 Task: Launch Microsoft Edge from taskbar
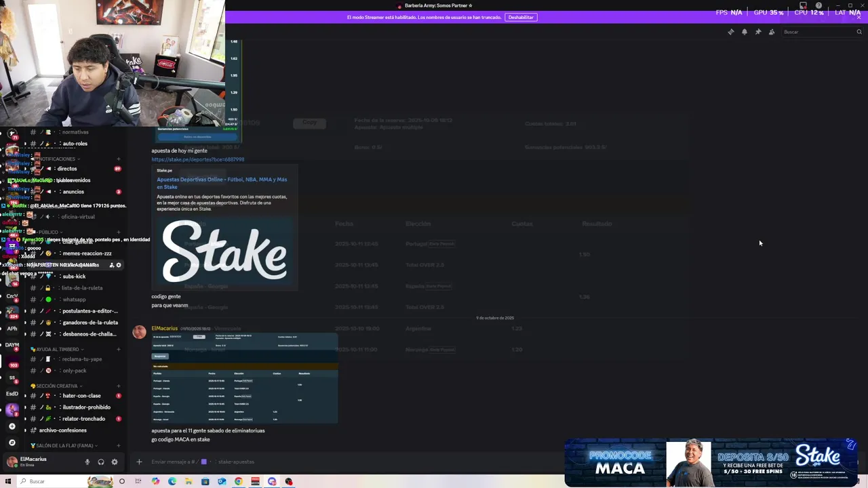click(172, 481)
